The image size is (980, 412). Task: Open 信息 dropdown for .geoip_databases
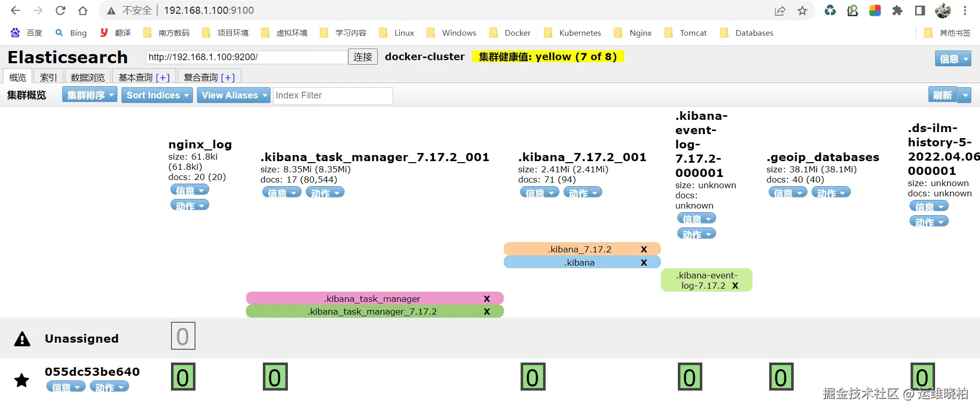point(788,193)
